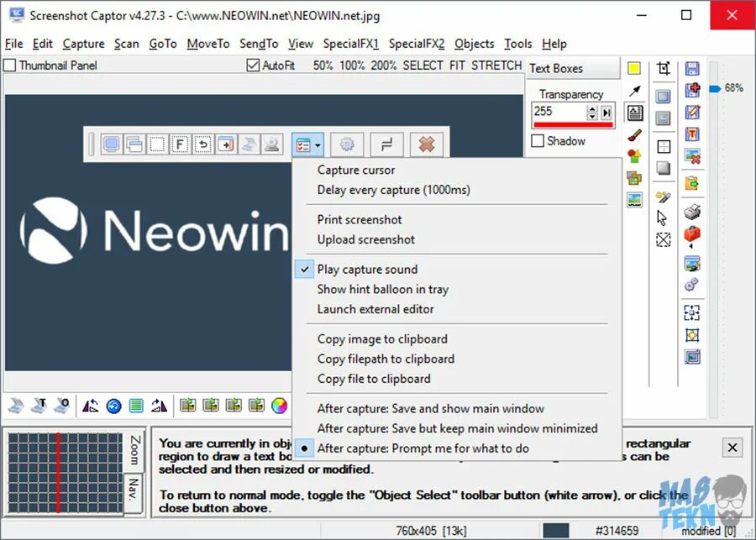Expand the small arrow under the red toolbox
Image resolution: width=756 pixels, height=540 pixels.
[x=691, y=246]
